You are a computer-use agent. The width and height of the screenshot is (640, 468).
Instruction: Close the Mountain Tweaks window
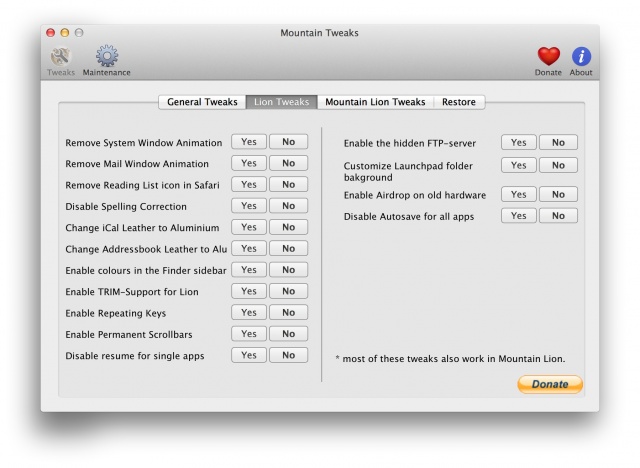tap(51, 33)
